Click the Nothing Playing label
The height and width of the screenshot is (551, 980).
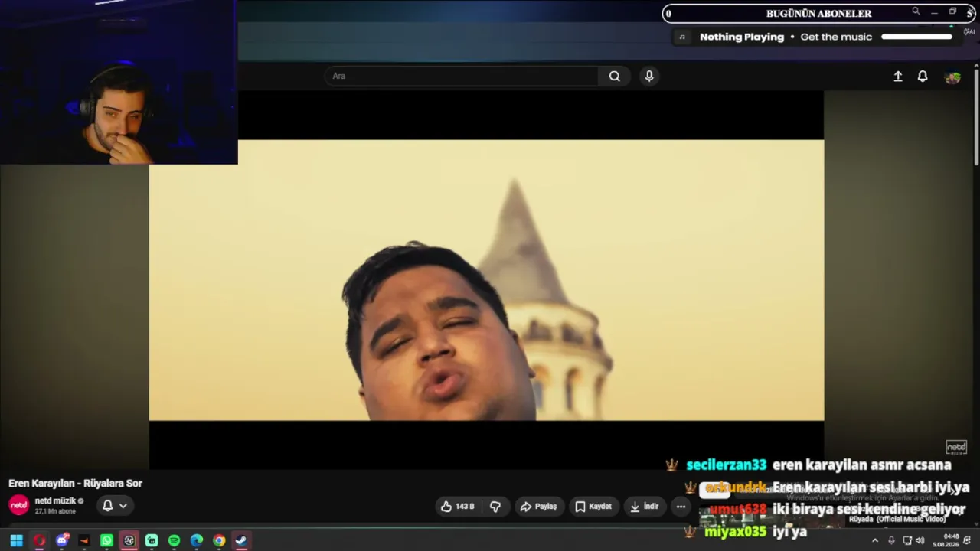point(742,37)
